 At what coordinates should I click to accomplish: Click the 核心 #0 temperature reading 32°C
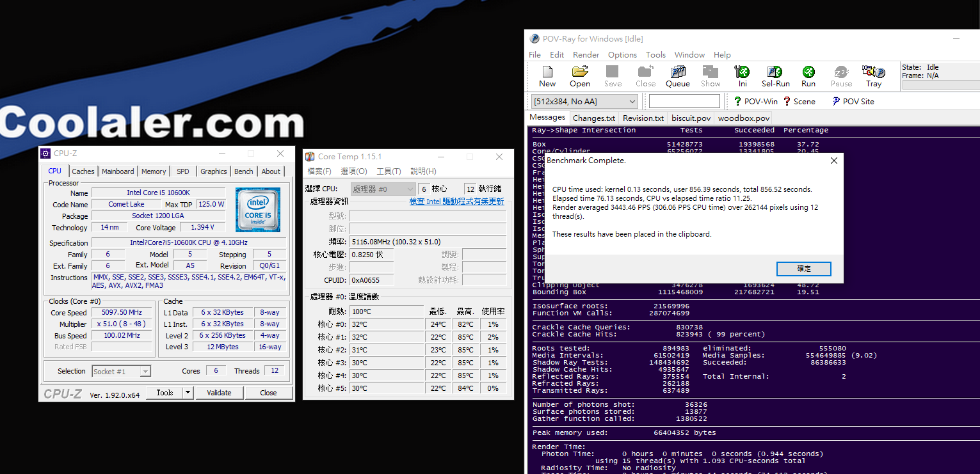pyautogui.click(x=387, y=324)
